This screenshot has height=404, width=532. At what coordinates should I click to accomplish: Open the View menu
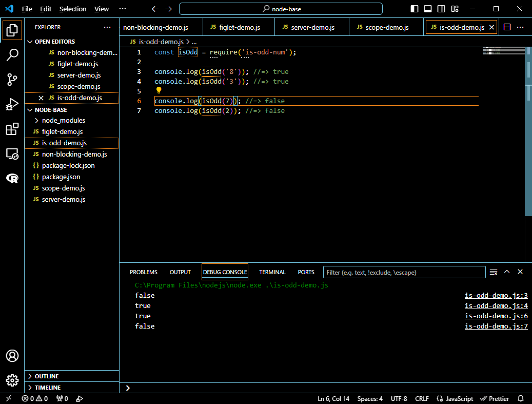click(102, 9)
